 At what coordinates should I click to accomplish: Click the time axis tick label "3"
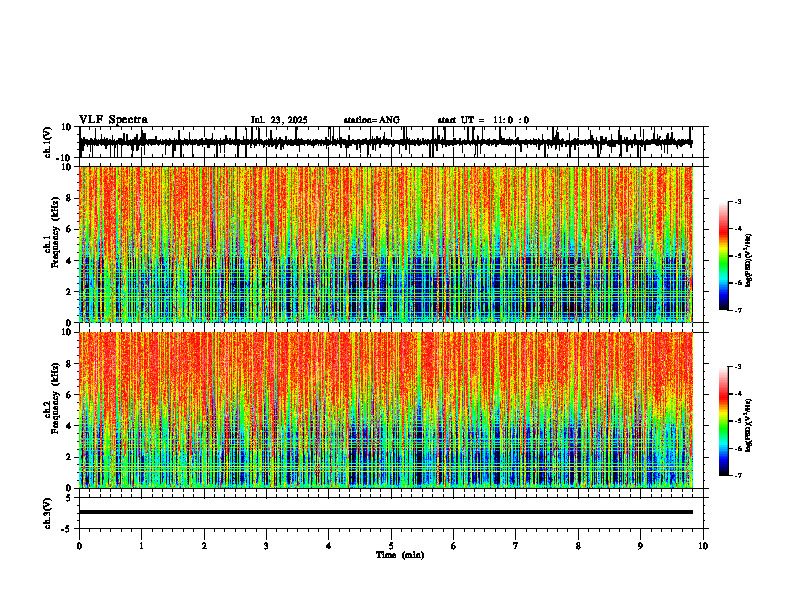tap(266, 546)
